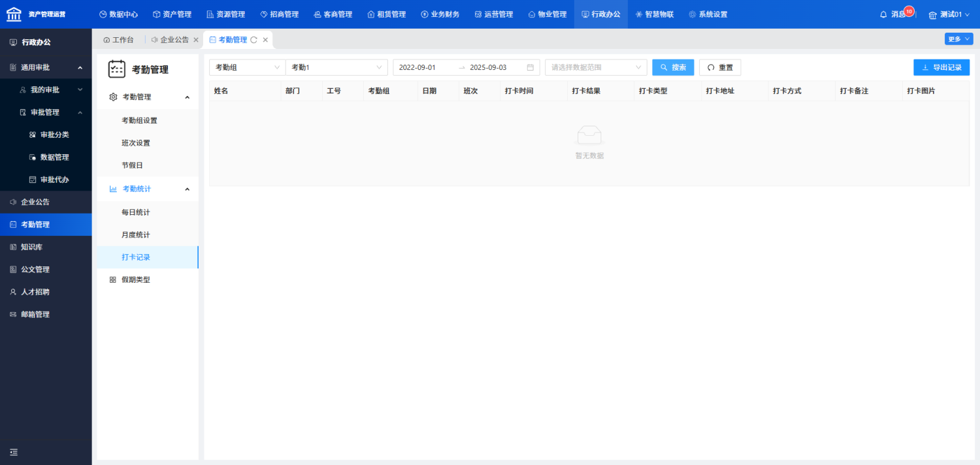Screen dimensions: 980x465
Task: Expand 我的审批 sidebar submenu
Action: [46, 89]
